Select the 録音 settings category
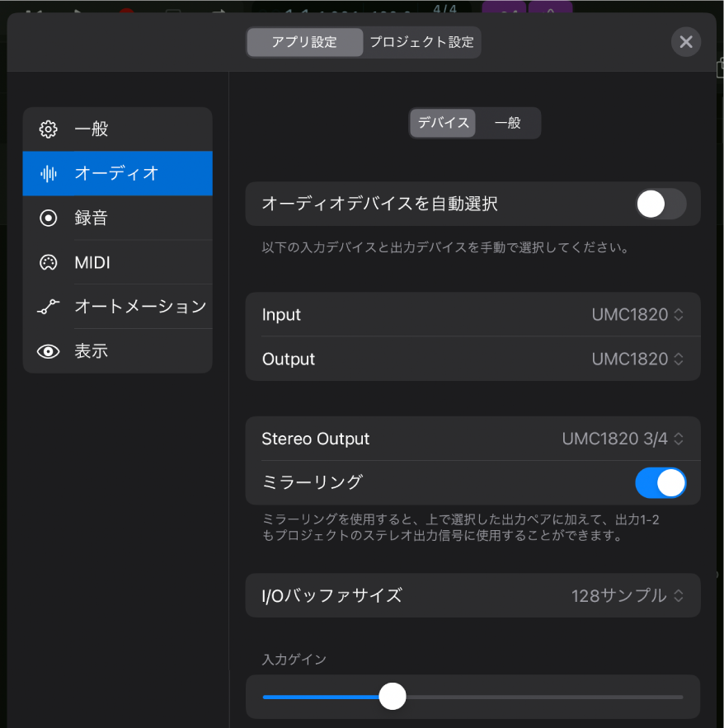Image resolution: width=724 pixels, height=728 pixels. click(x=91, y=218)
